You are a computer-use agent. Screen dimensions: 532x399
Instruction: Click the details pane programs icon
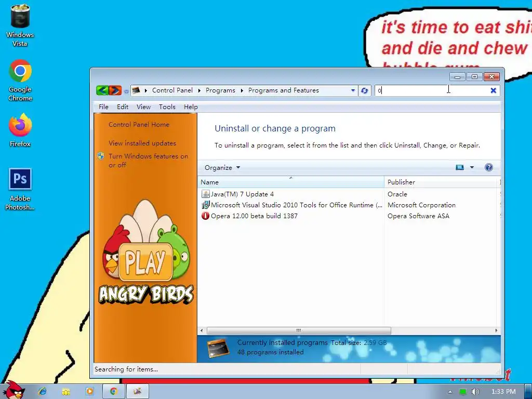218,348
